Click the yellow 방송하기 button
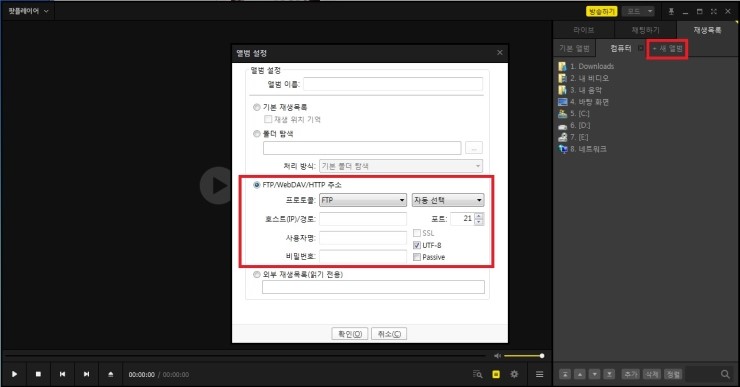 (601, 11)
